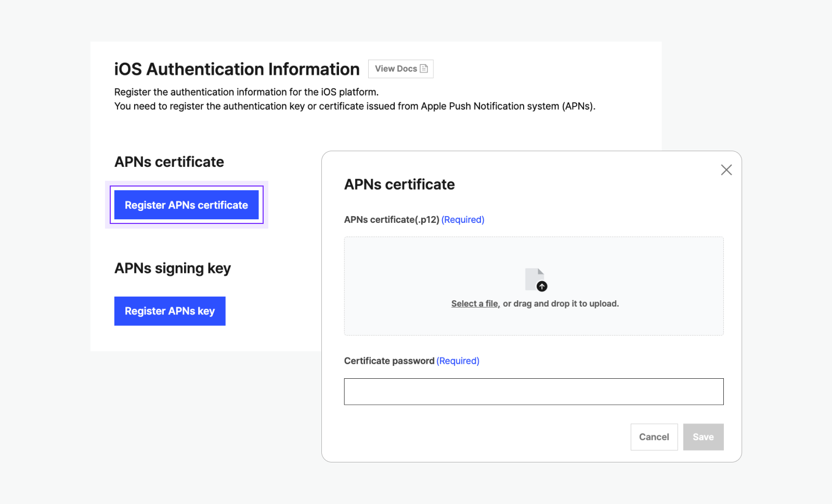This screenshot has width=832, height=504.
Task: Click the APNs certificate(.p12) field label
Action: pos(391,220)
